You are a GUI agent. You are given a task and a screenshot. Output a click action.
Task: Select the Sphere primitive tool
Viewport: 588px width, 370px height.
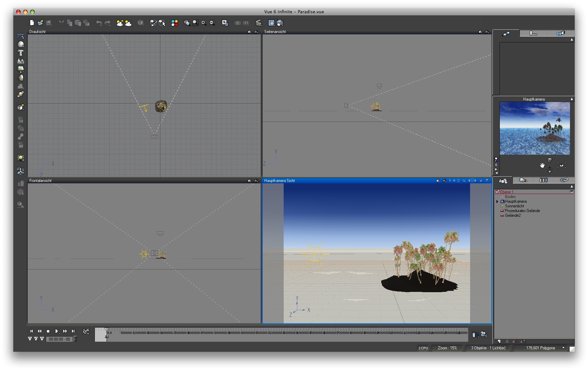[x=21, y=44]
